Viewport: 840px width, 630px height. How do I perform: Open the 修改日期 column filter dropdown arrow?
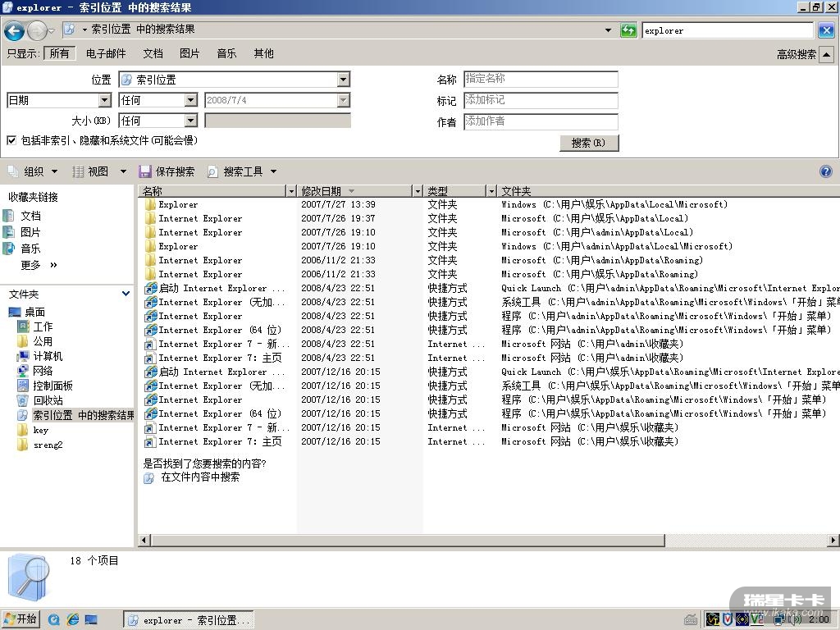[418, 190]
